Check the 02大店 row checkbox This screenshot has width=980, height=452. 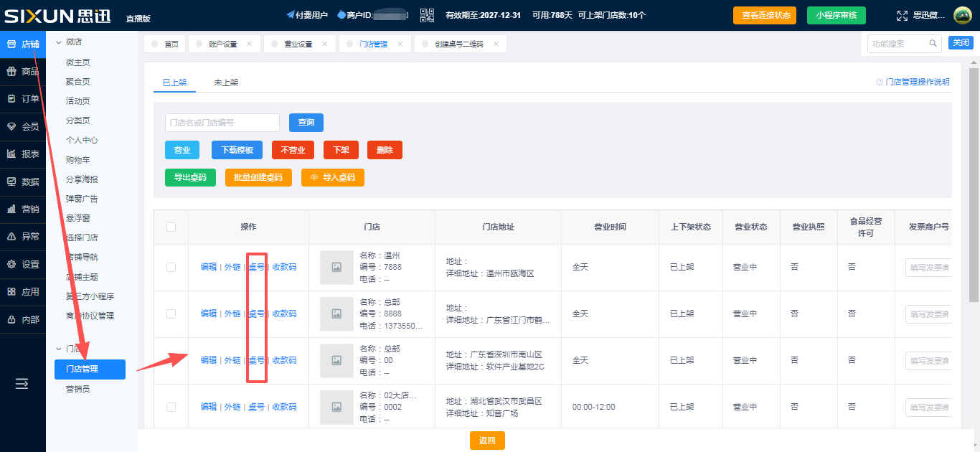[x=171, y=407]
